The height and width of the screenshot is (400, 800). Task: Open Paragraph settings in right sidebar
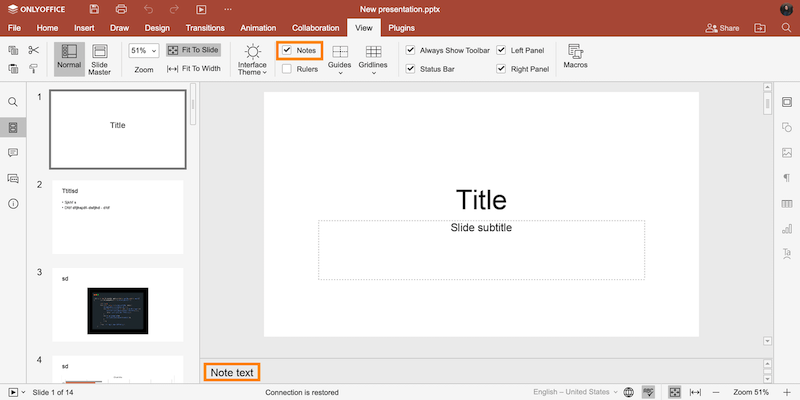pos(787,178)
